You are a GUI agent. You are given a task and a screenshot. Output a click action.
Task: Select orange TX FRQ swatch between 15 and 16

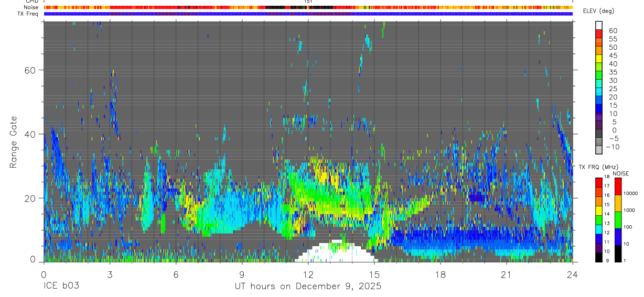pos(599,200)
